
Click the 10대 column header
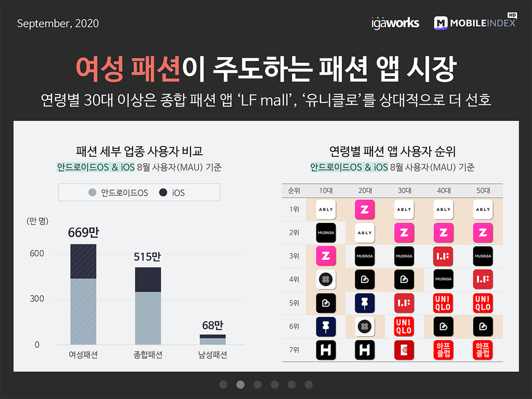(326, 191)
